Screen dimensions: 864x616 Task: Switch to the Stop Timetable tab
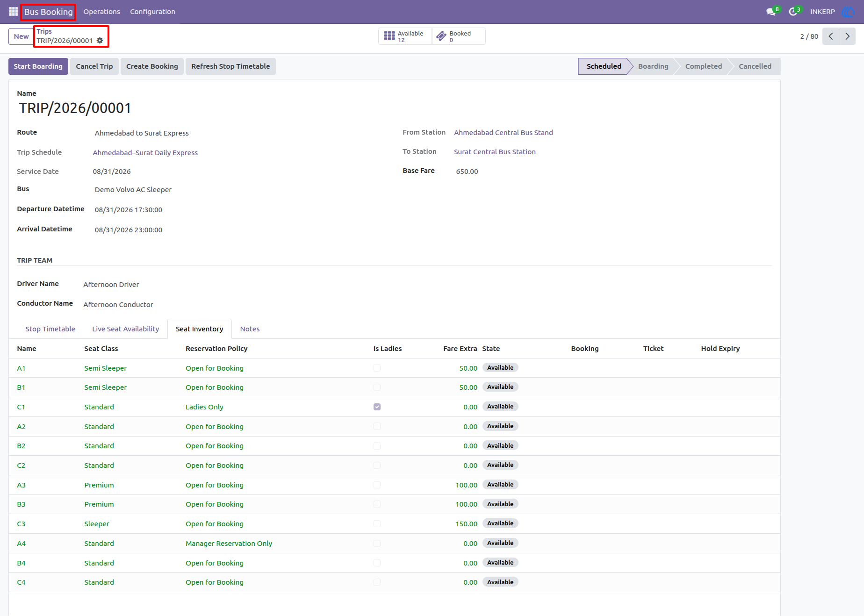click(50, 329)
